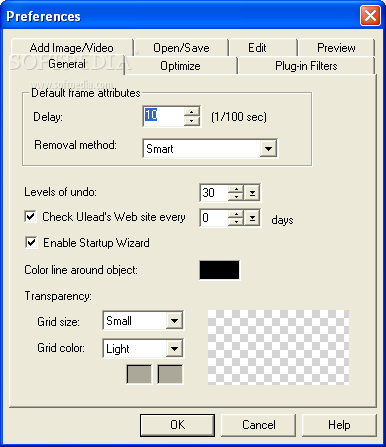The image size is (386, 447).
Task: Decrease Delay with the down arrow
Action: (x=192, y=121)
